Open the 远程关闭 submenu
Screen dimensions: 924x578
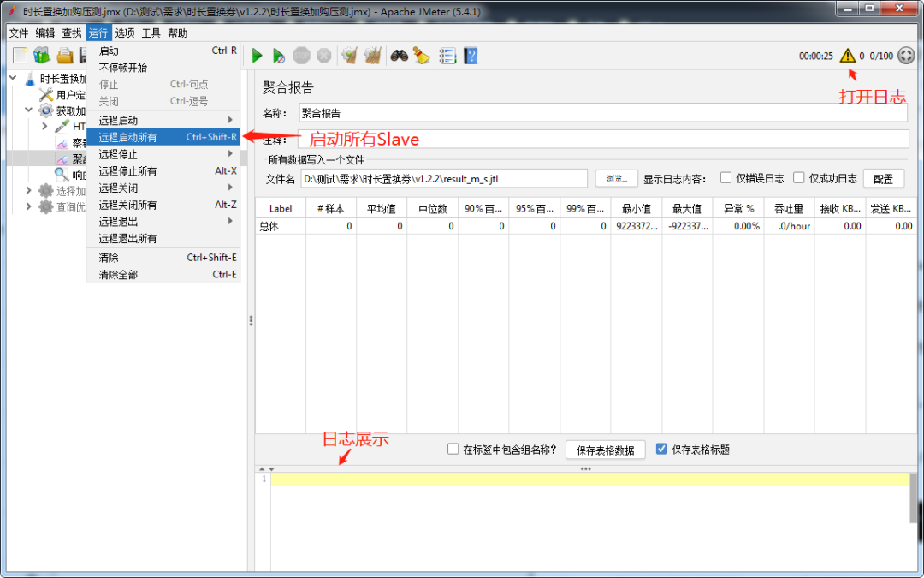click(163, 188)
